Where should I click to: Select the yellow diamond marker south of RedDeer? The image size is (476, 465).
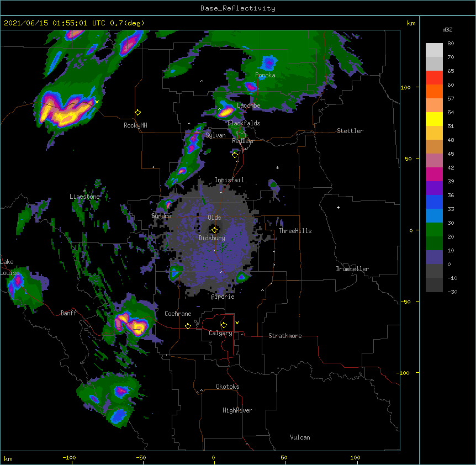(x=235, y=155)
